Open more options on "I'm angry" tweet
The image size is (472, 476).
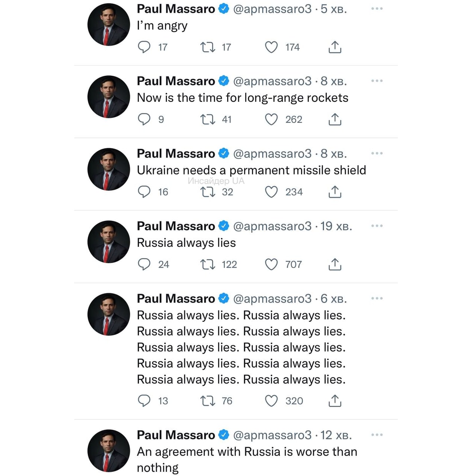tap(377, 8)
